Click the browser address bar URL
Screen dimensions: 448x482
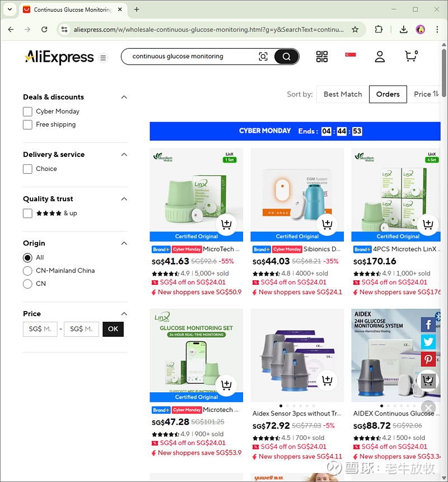pyautogui.click(x=208, y=30)
